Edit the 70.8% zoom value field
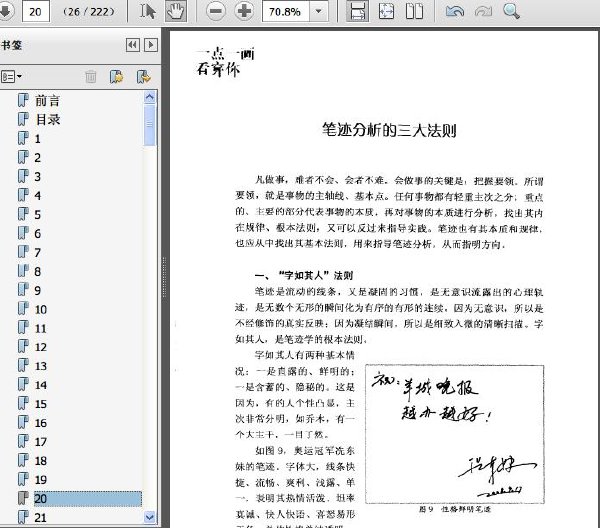This screenshot has height=528, width=600. 285,12
